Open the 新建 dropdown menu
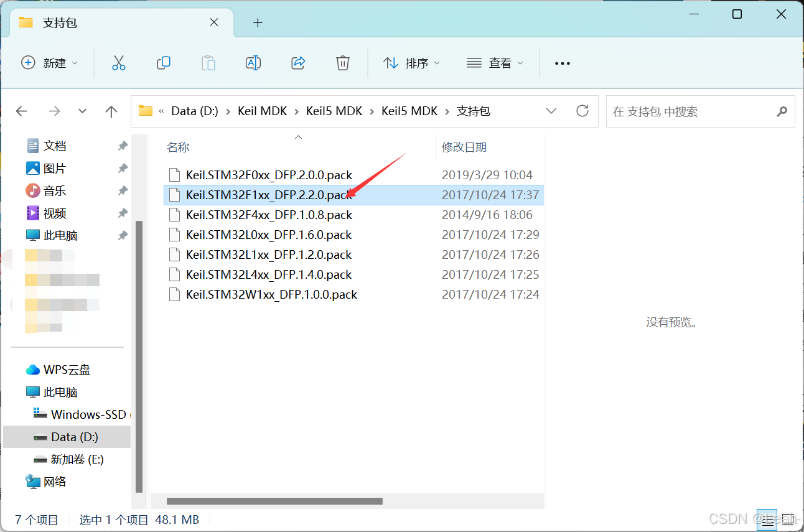This screenshot has width=804, height=532. coord(50,63)
